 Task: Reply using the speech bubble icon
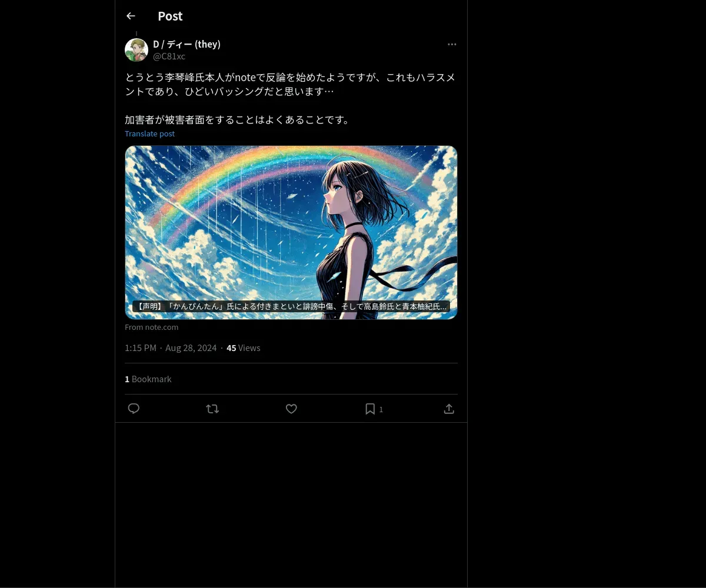pos(134,409)
